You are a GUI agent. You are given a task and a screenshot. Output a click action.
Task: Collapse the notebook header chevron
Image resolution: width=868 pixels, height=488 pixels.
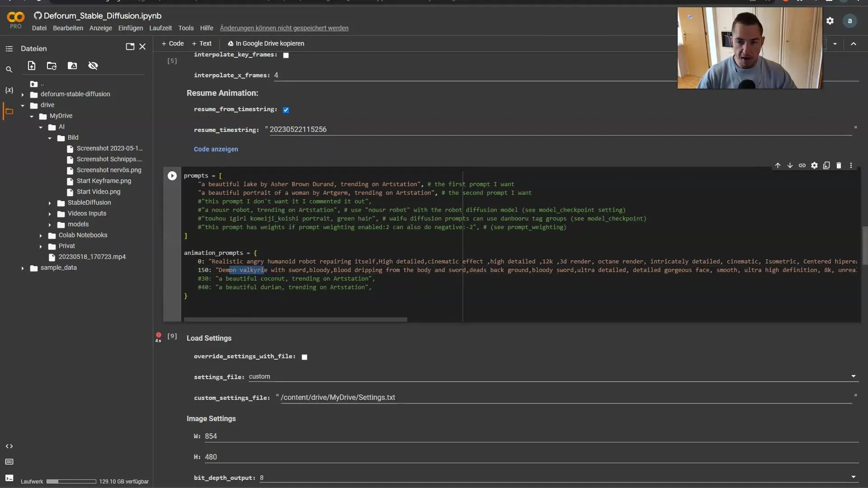pos(854,44)
